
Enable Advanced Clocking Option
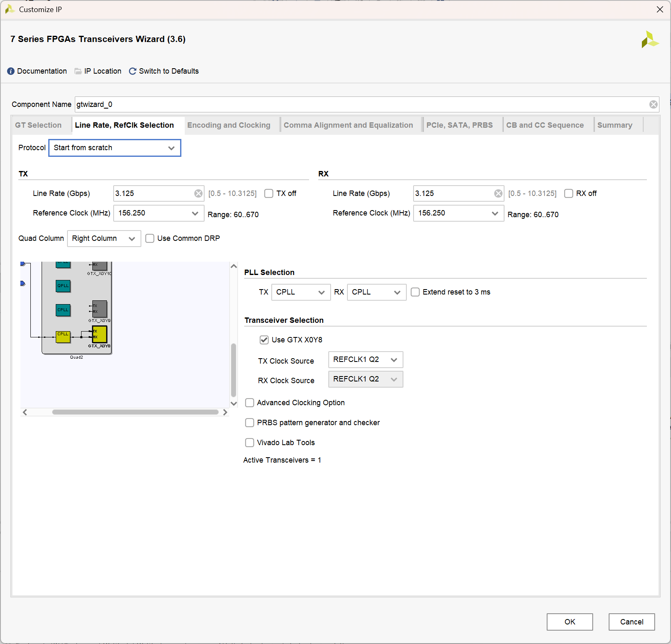250,403
